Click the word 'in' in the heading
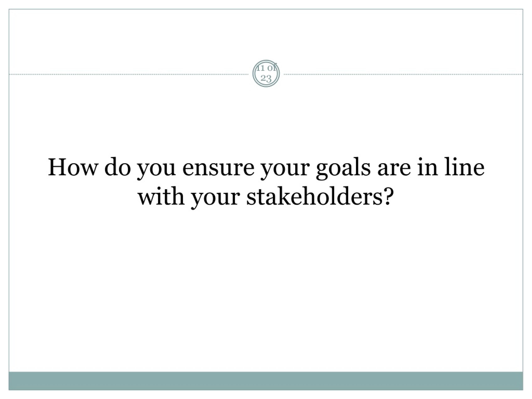 [x=427, y=167]
